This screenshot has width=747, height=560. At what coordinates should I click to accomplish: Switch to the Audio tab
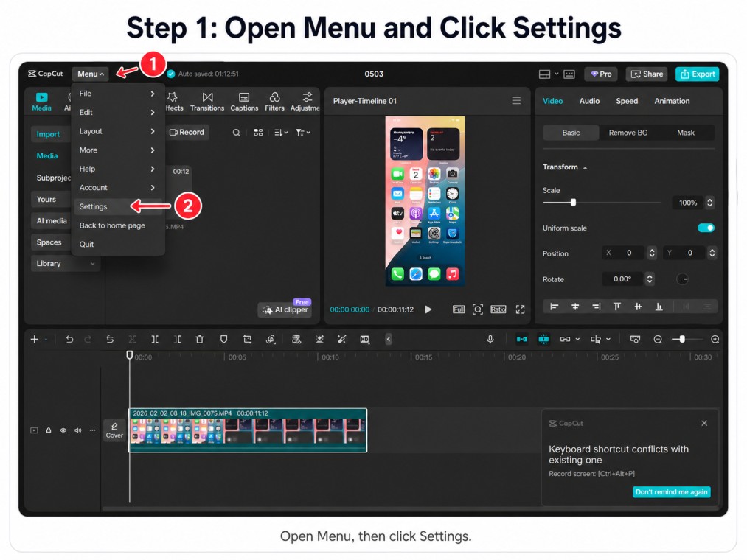589,101
